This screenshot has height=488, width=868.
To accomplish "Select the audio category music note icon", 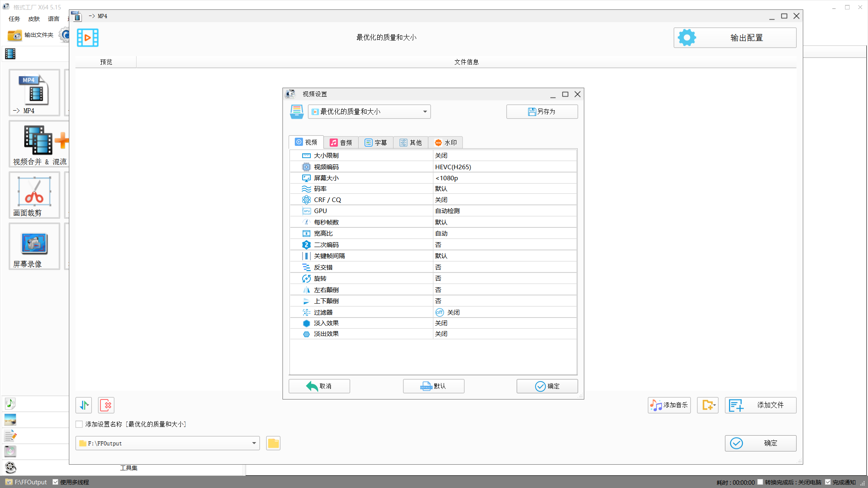I will click(10, 404).
